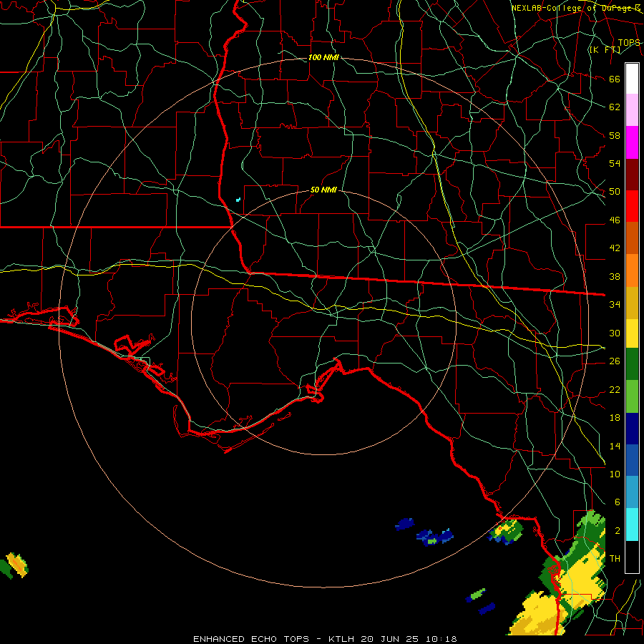644x644 pixels.
Task: Click the '66' legend value
Action: [x=615, y=79]
